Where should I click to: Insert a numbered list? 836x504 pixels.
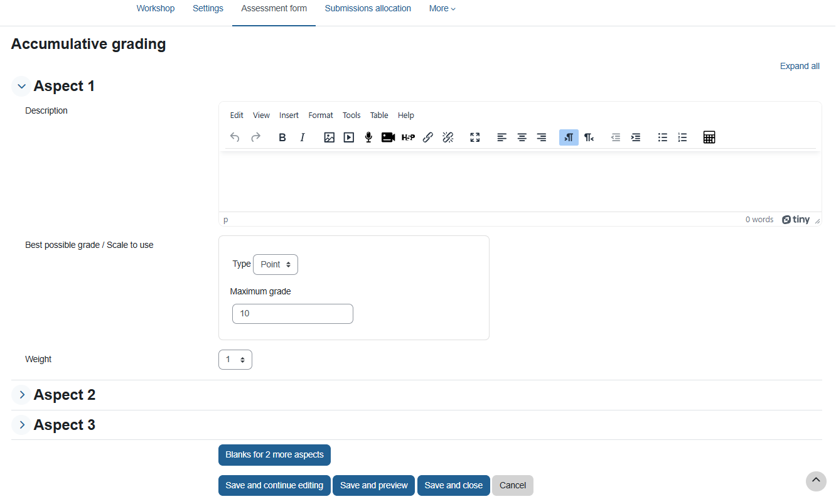(683, 137)
